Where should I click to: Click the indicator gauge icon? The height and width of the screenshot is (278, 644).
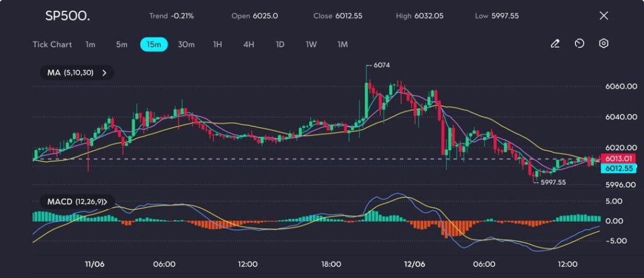coord(579,44)
